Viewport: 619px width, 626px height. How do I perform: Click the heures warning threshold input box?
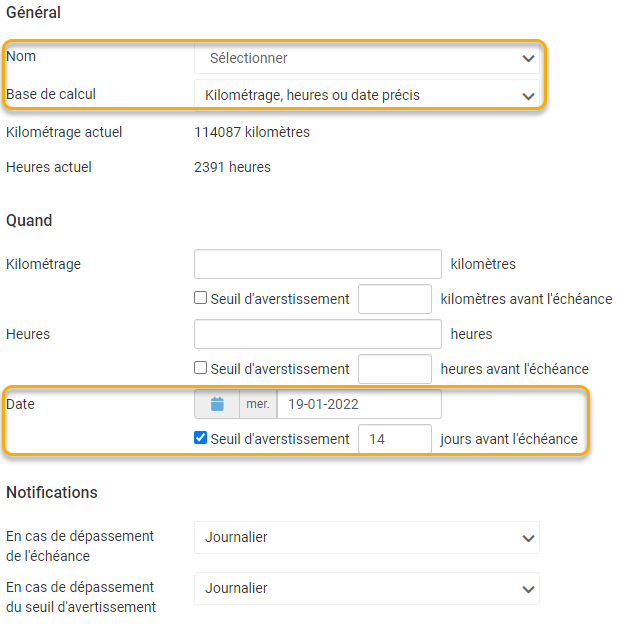pos(394,369)
